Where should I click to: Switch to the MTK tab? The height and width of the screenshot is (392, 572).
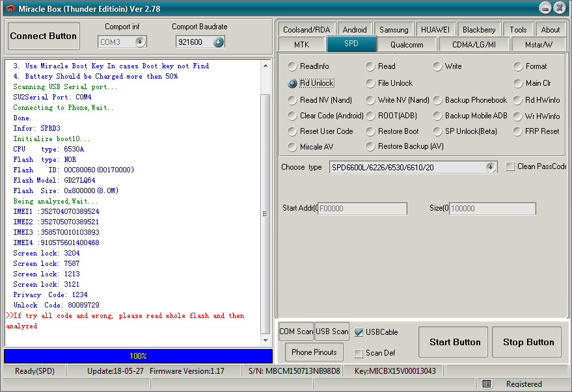pos(302,44)
